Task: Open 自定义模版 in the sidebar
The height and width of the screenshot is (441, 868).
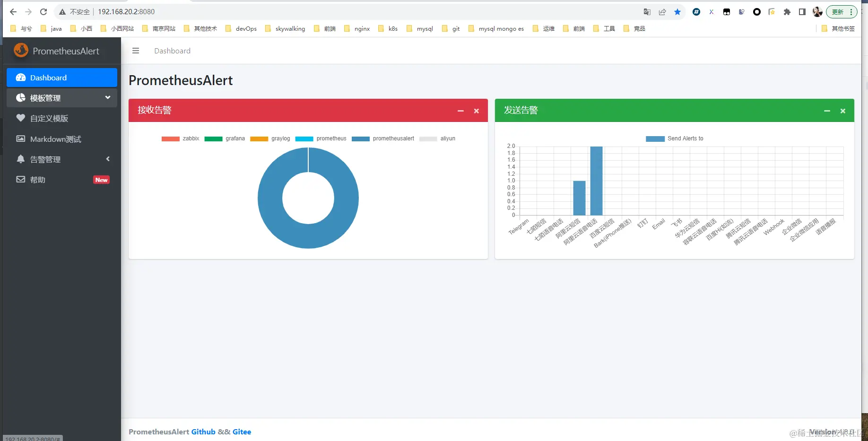Action: [62, 118]
